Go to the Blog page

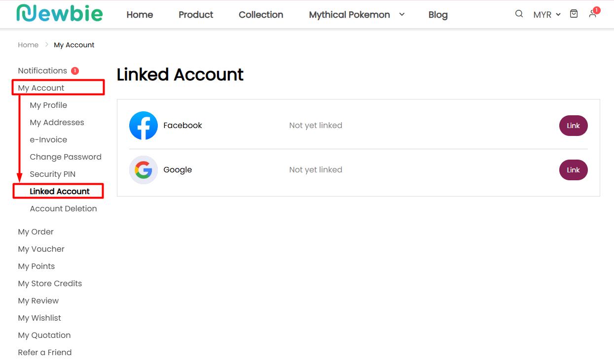[438, 15]
